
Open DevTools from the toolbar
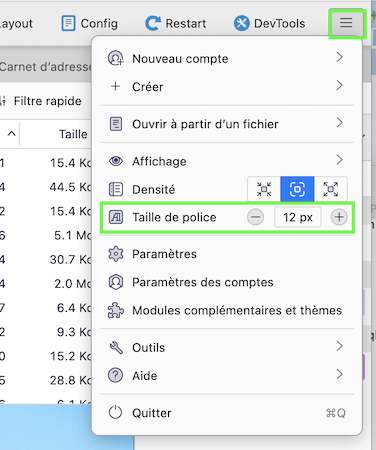coord(269,23)
